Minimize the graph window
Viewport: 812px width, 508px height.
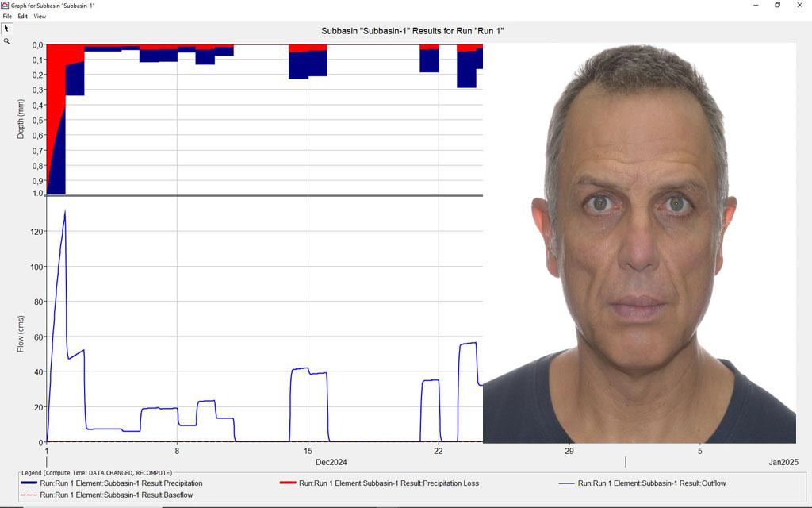click(756, 6)
